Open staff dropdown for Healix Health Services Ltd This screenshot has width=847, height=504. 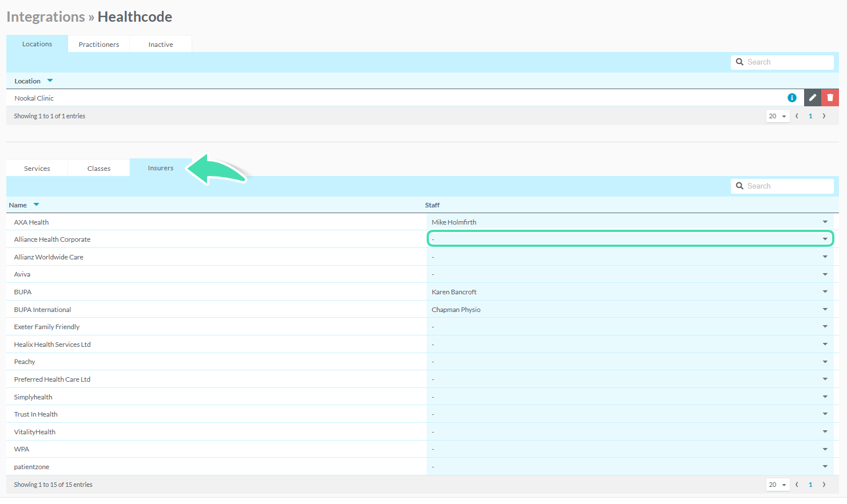pyautogui.click(x=630, y=344)
